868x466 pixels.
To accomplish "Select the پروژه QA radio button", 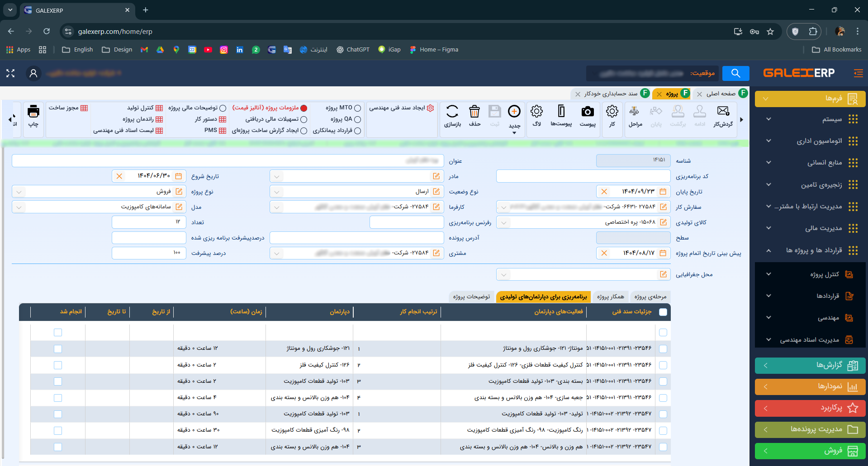I will 358,119.
